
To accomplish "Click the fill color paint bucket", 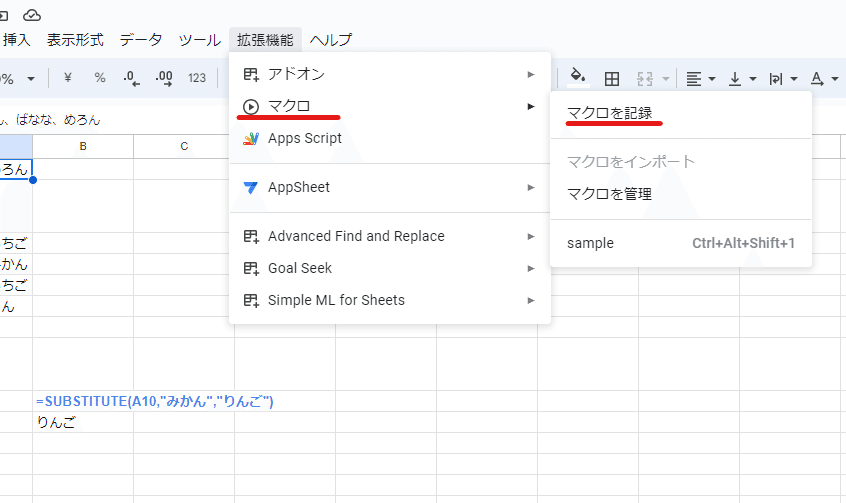I will coord(577,77).
